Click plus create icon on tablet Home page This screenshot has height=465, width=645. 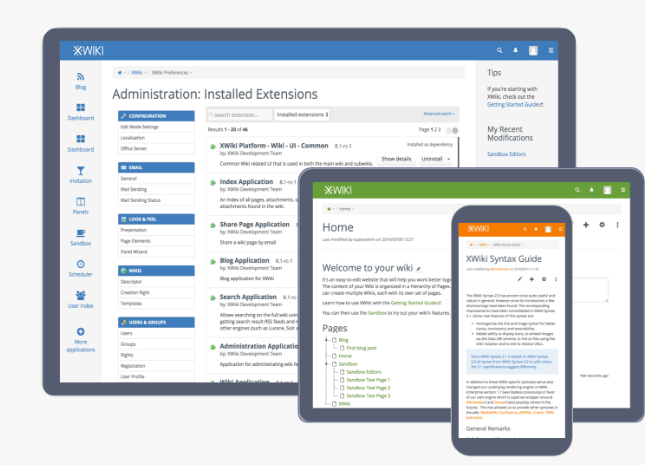pyautogui.click(x=586, y=225)
